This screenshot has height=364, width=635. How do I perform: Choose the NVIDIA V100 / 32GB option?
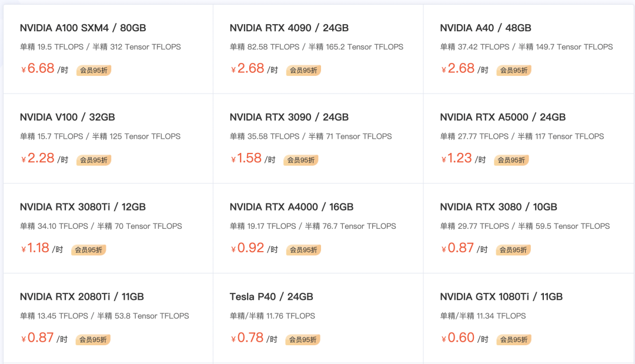coord(67,117)
